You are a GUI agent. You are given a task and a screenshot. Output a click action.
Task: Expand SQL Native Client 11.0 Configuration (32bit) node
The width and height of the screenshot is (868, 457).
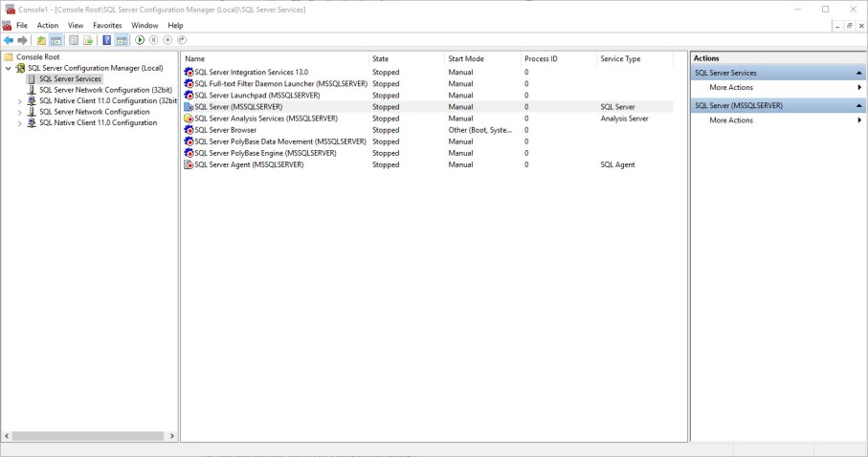tap(20, 101)
